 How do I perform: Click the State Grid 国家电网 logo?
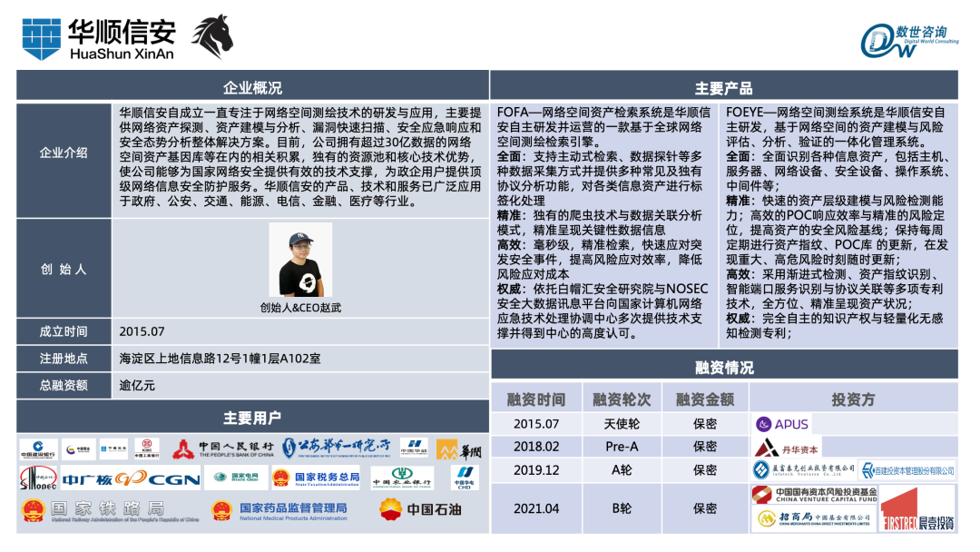[x=236, y=478]
